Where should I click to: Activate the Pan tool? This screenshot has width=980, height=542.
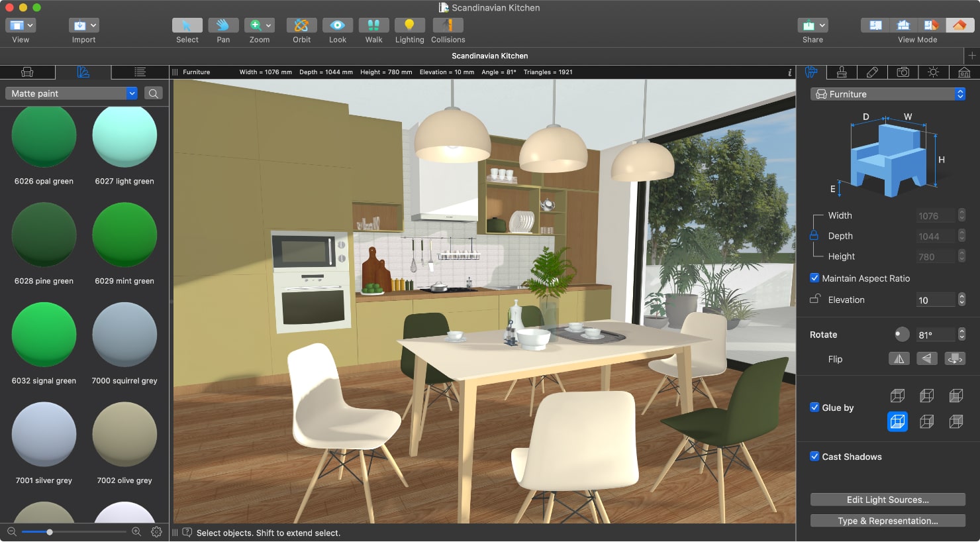pyautogui.click(x=223, y=25)
